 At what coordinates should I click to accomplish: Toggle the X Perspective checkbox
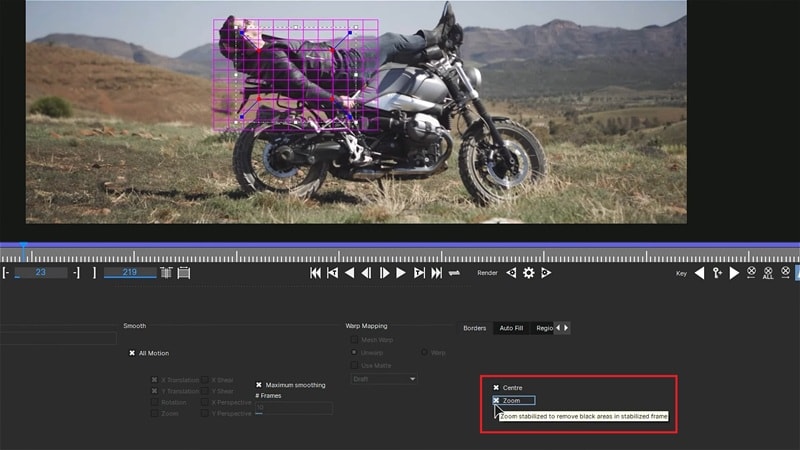point(205,402)
